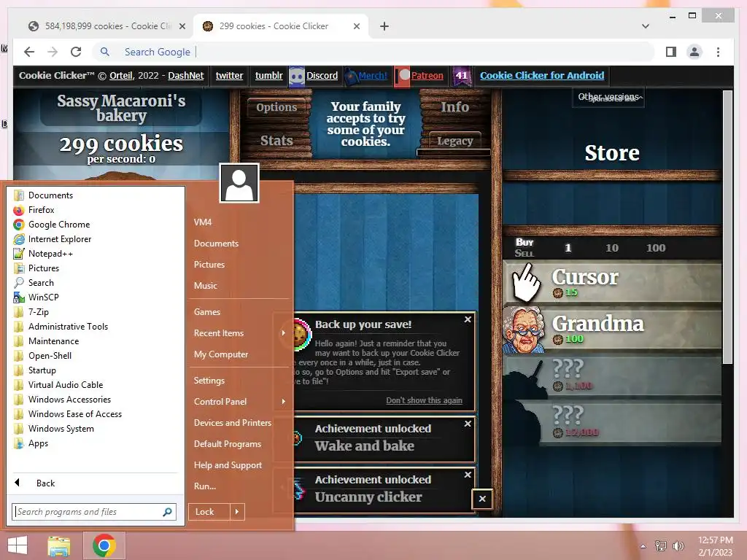Open Chrome tab search chevron
The image size is (747, 560).
pyautogui.click(x=646, y=26)
